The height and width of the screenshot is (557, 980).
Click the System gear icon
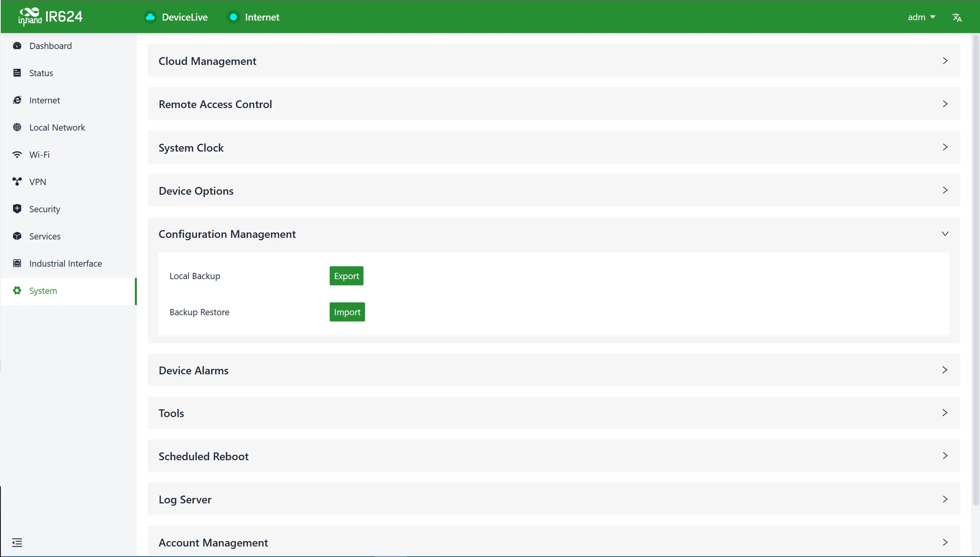click(17, 291)
